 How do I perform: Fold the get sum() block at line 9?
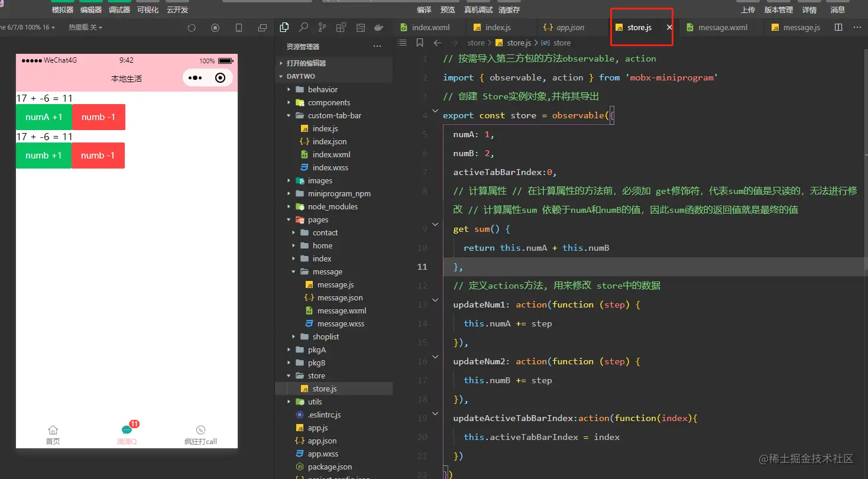tap(436, 225)
